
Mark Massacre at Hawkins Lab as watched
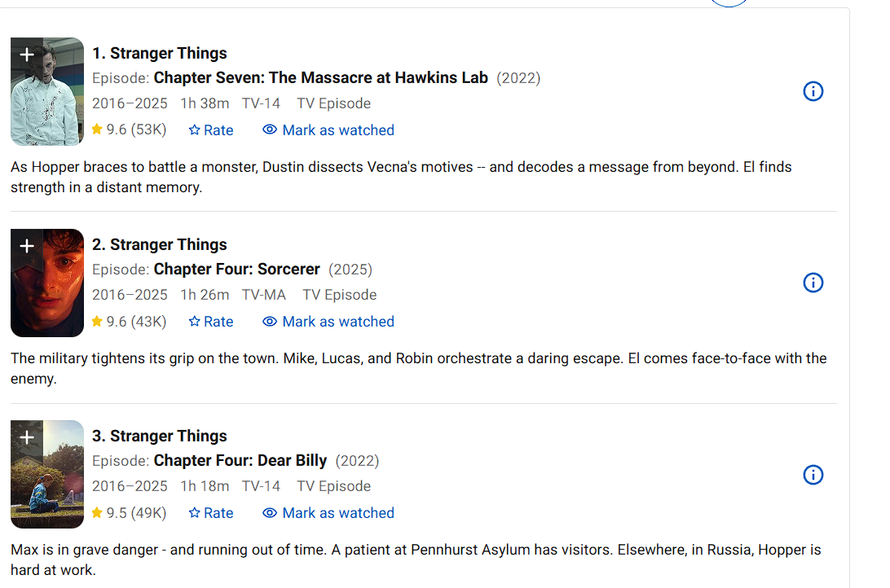coord(328,130)
